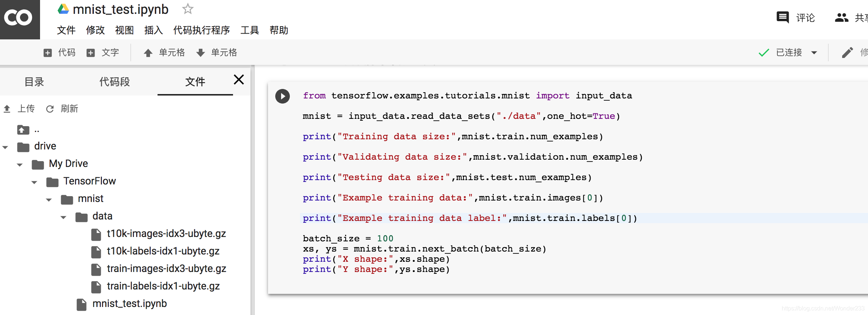Click the 'Testing data size:' print line
The image size is (868, 315).
[447, 177]
